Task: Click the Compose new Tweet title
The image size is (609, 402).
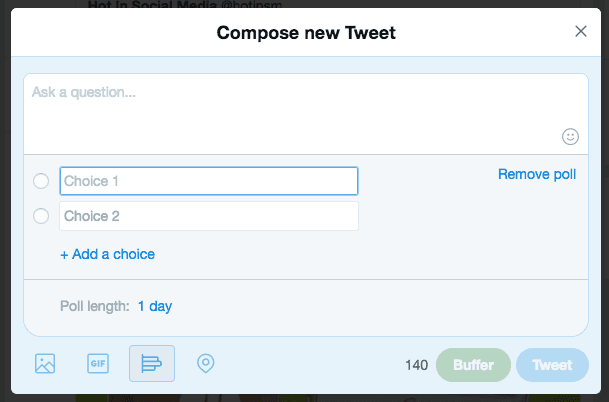Action: [x=306, y=33]
